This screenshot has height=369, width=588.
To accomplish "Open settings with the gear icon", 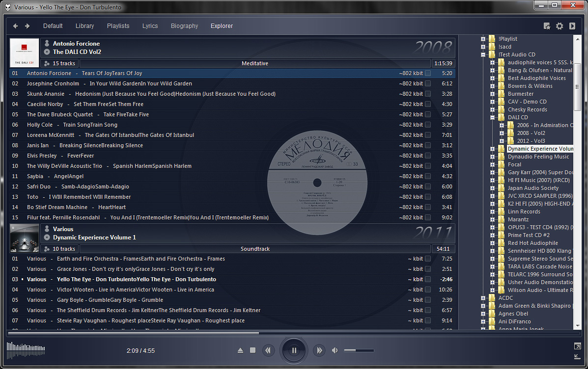I will click(560, 26).
